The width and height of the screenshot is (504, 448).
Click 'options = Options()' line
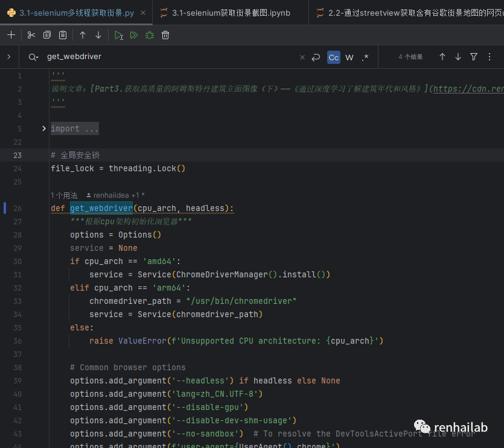(x=116, y=235)
